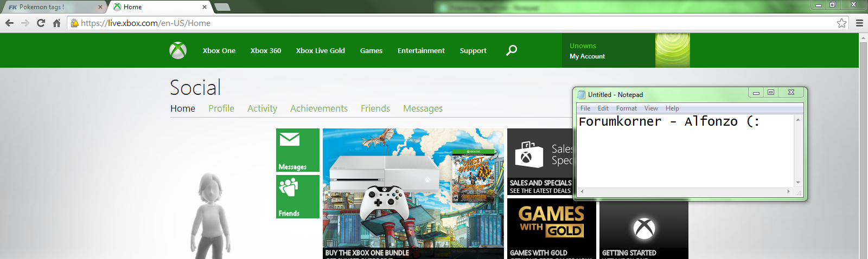
Task: Click the Unowns gamertag link
Action: 583,46
